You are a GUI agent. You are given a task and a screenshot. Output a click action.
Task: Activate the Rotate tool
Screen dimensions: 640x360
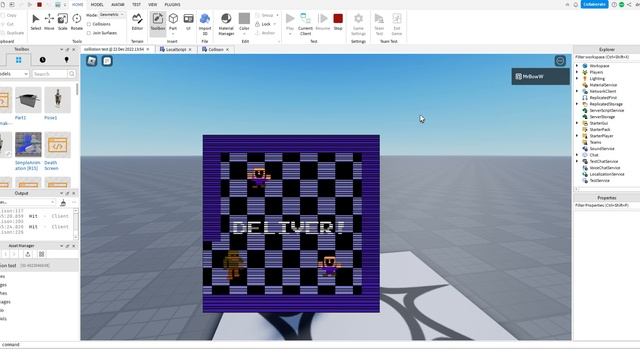tap(76, 22)
